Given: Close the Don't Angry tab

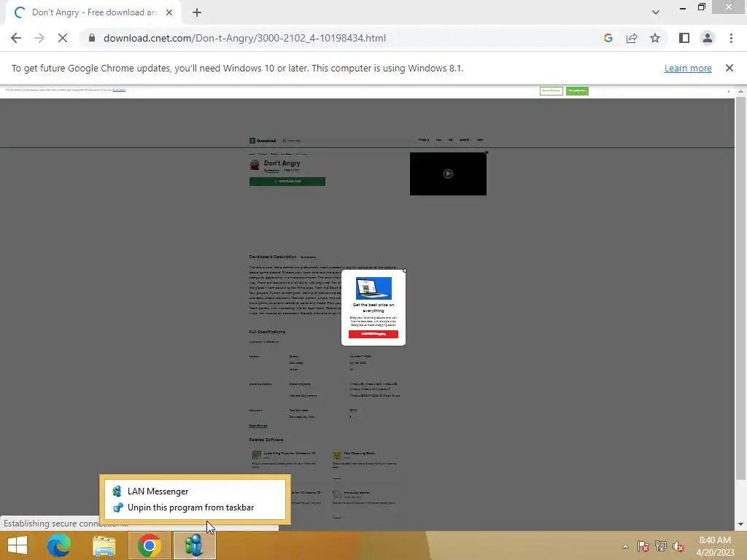Looking at the screenshot, I should [x=169, y=13].
